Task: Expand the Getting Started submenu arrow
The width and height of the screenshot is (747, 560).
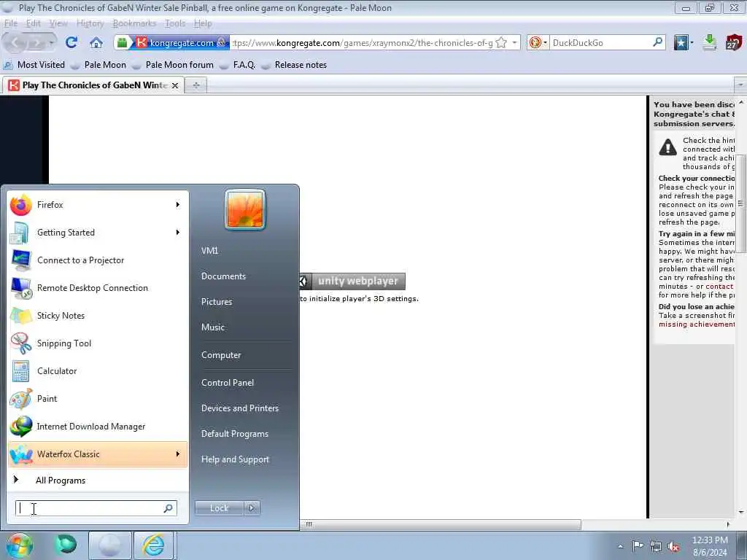Action: pyautogui.click(x=178, y=233)
